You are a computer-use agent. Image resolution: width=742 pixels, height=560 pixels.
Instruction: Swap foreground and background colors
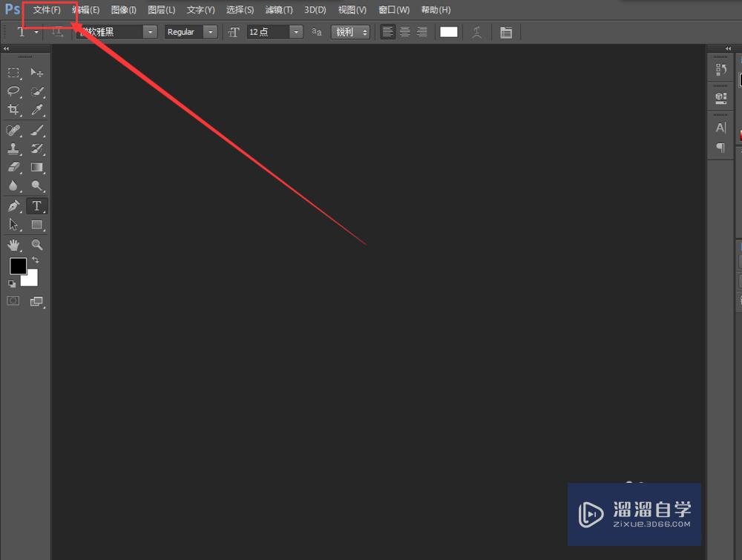pyautogui.click(x=36, y=260)
